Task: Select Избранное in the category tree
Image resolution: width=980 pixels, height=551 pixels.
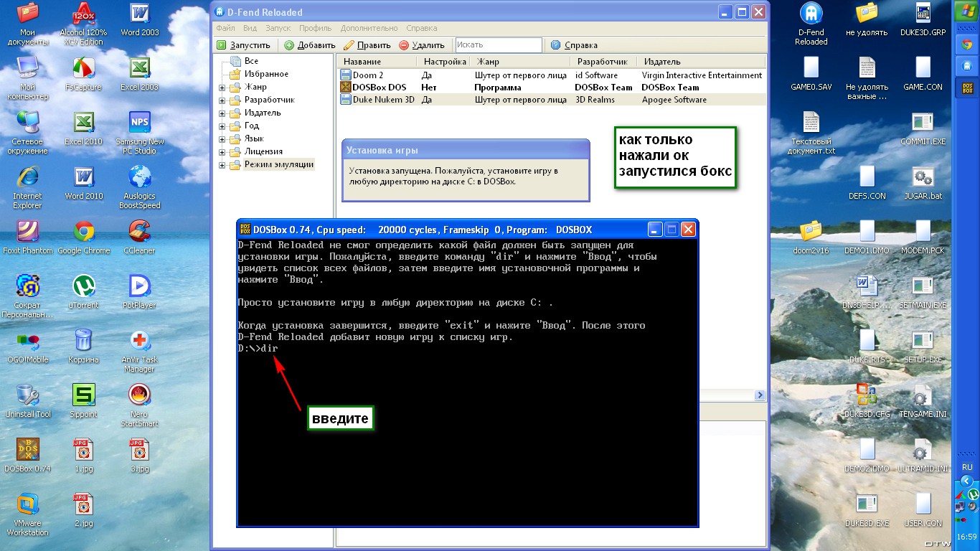Action: (x=266, y=75)
